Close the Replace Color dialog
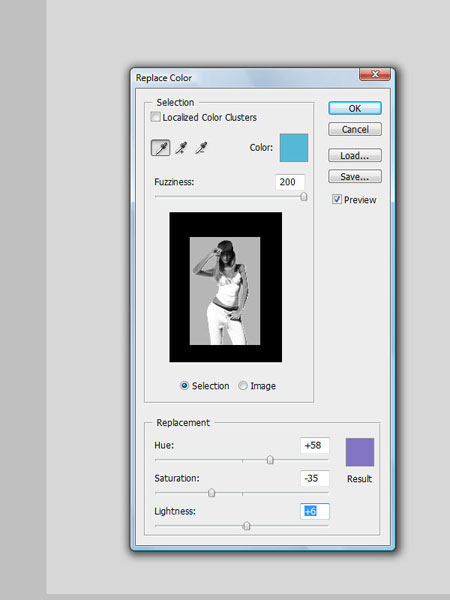Viewport: 450px width, 600px height. (x=375, y=74)
